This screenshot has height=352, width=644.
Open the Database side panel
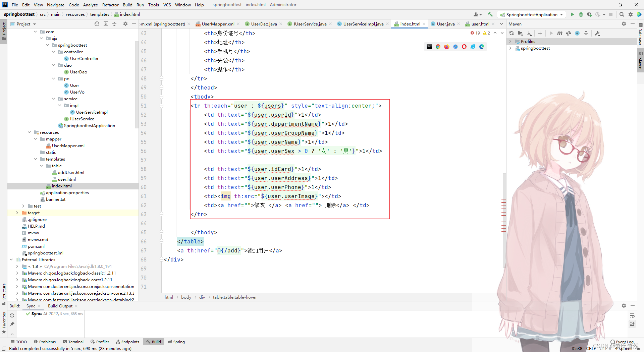coord(640,34)
